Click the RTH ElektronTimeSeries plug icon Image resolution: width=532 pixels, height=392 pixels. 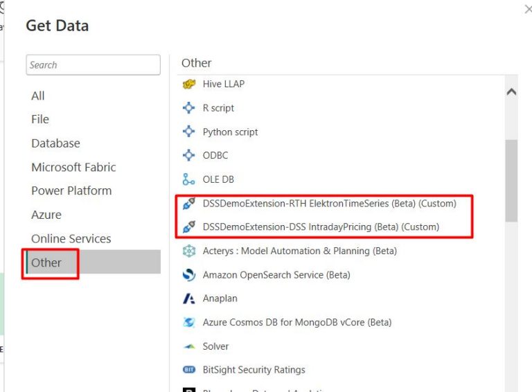(188, 203)
